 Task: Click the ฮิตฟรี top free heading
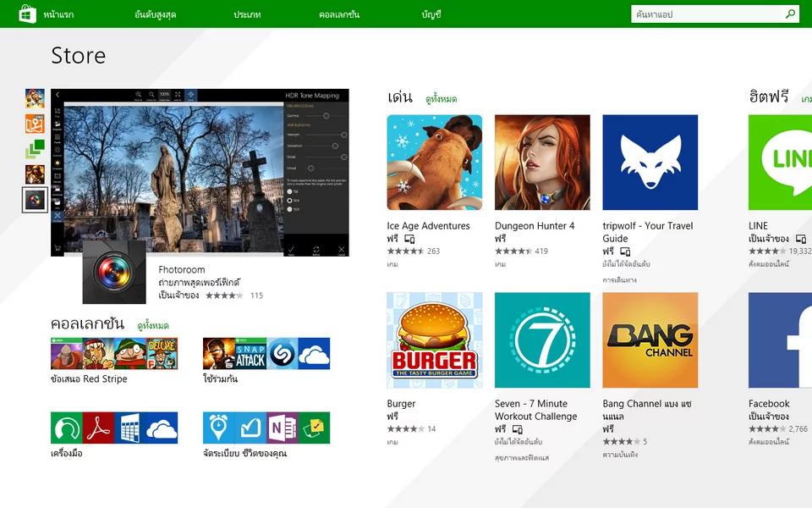[769, 97]
